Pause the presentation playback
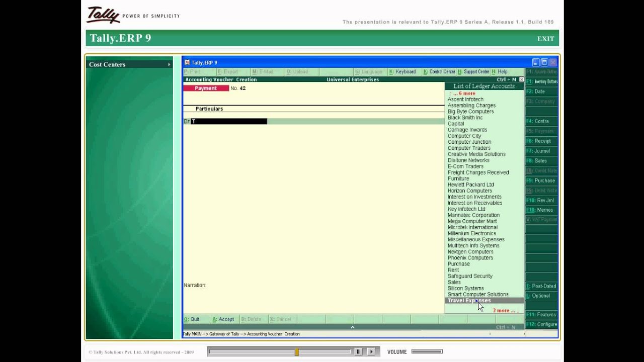 pyautogui.click(x=358, y=352)
